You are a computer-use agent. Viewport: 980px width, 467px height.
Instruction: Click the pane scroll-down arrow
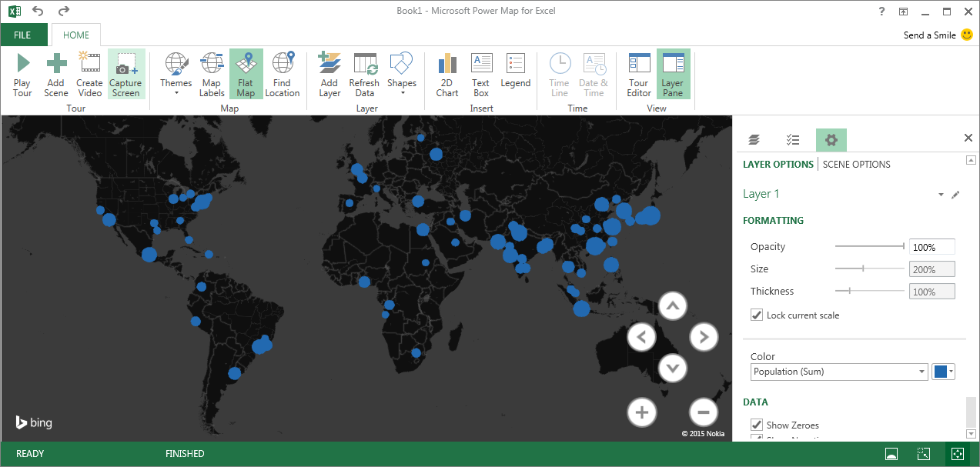pyautogui.click(x=971, y=434)
